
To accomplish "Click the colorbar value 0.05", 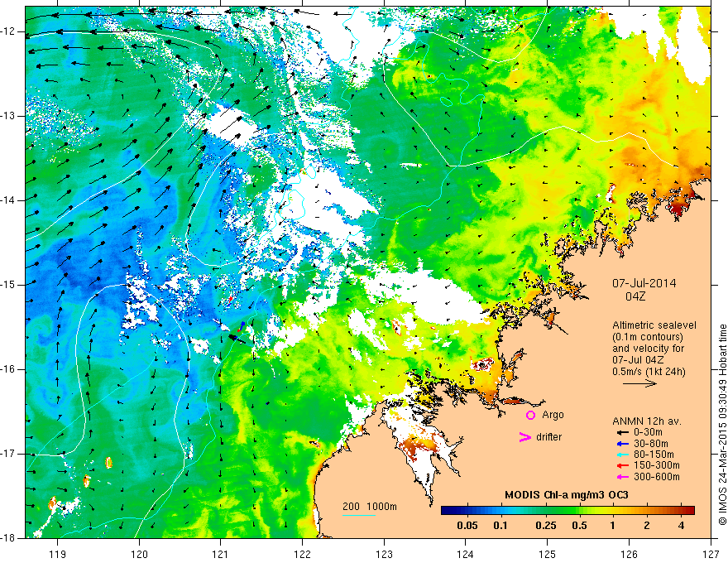I will pyautogui.click(x=467, y=526).
